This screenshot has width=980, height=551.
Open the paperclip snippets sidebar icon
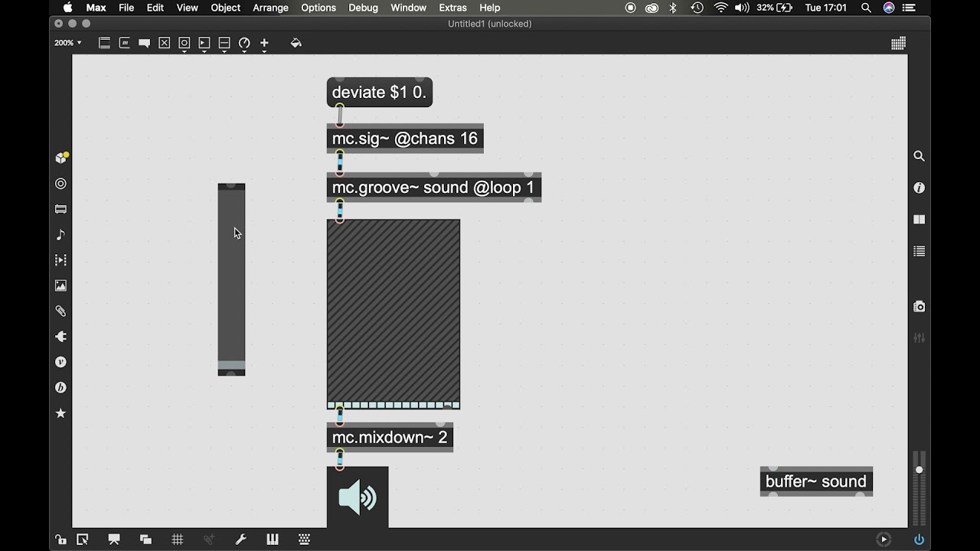click(60, 311)
